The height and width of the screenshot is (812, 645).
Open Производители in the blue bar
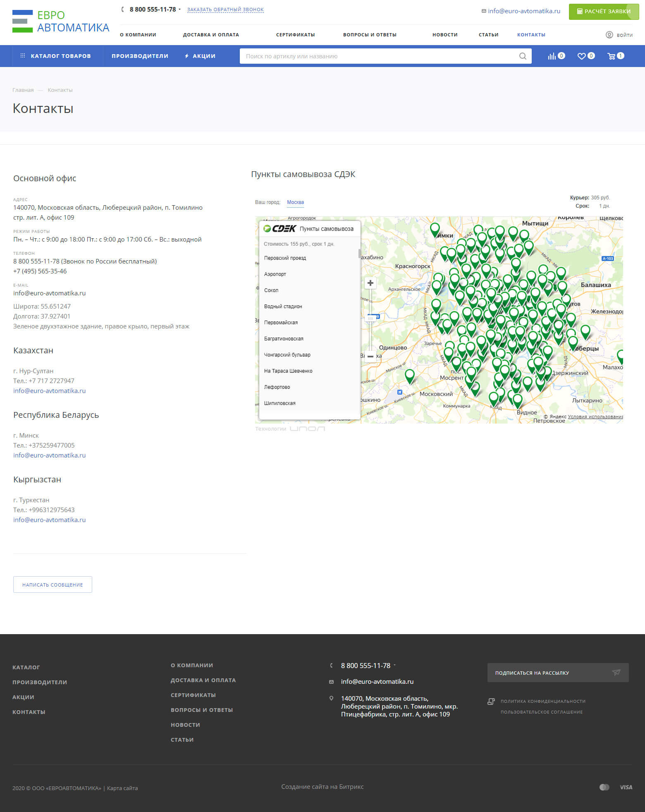coord(140,56)
